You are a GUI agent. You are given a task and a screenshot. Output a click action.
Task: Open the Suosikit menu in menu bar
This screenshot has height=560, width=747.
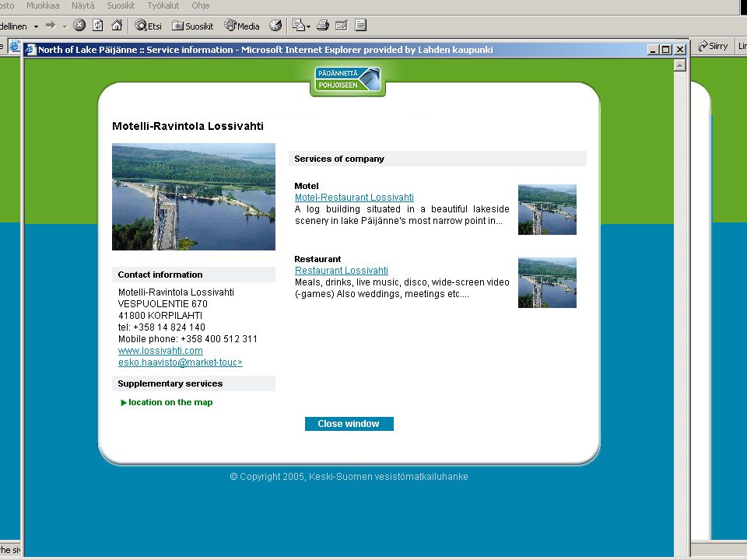pyautogui.click(x=121, y=5)
